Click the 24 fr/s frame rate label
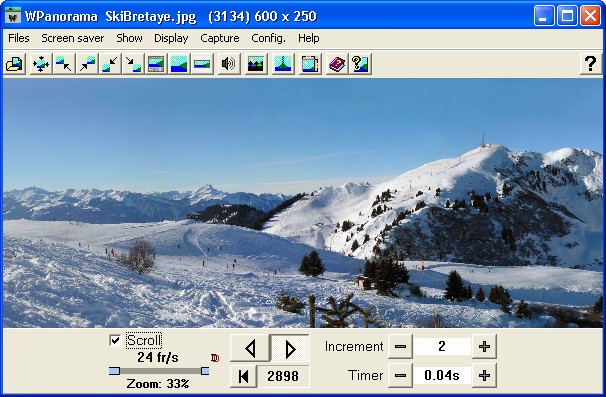Image resolution: width=606 pixels, height=397 pixels. point(158,357)
